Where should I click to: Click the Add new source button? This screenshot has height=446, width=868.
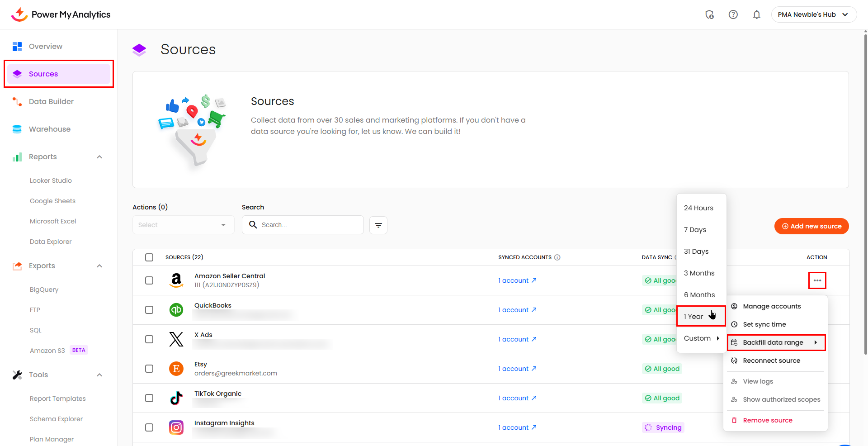tap(811, 226)
